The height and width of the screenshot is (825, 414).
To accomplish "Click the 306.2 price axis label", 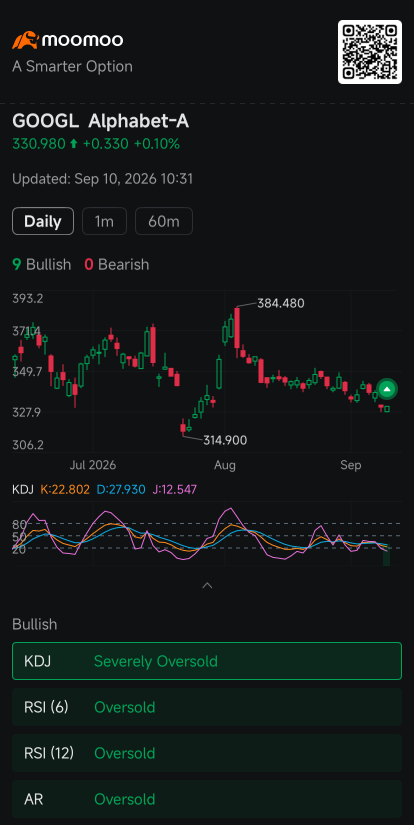I will tap(28, 445).
